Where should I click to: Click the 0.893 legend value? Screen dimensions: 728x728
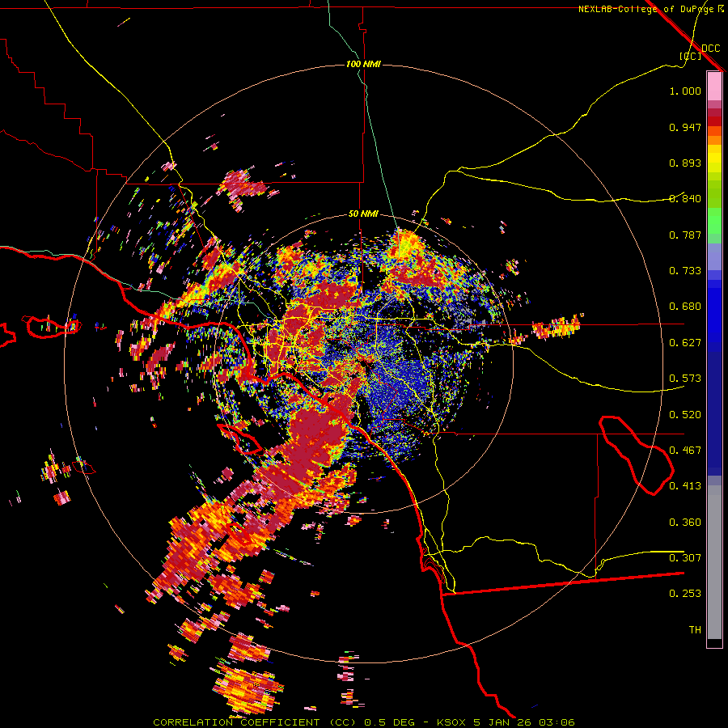click(685, 163)
